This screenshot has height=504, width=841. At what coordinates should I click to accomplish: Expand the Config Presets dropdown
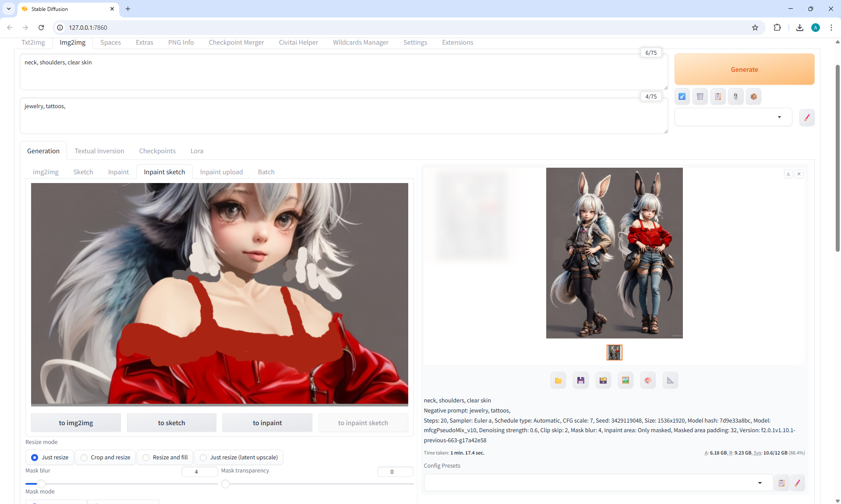click(x=760, y=483)
